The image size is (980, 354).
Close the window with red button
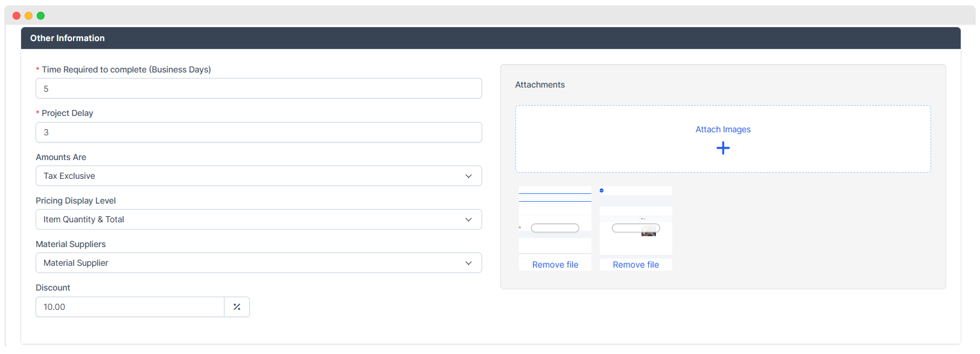point(16,16)
